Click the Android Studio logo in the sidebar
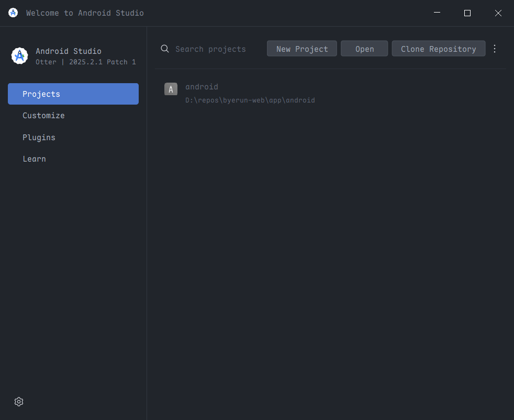This screenshot has height=420, width=514. [19, 56]
